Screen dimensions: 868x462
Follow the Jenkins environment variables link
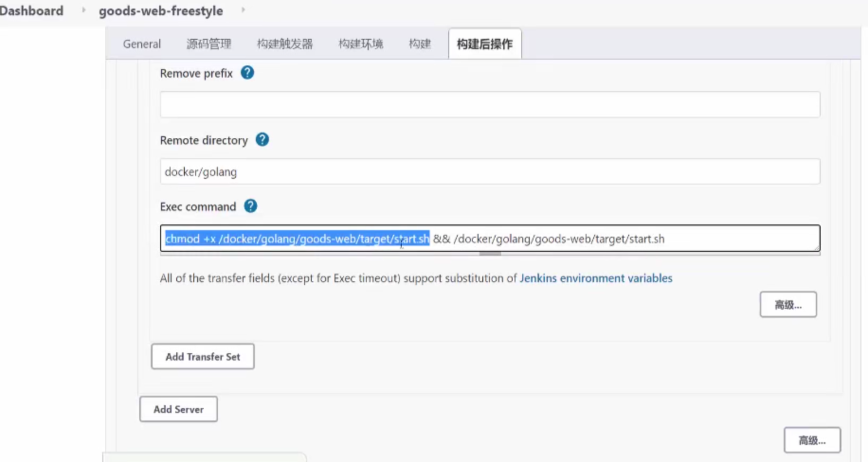(596, 278)
